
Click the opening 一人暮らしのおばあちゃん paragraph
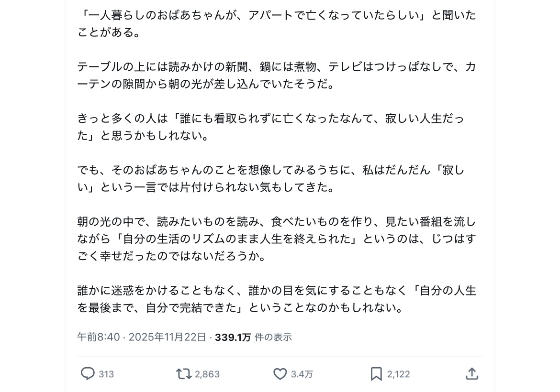click(x=277, y=24)
